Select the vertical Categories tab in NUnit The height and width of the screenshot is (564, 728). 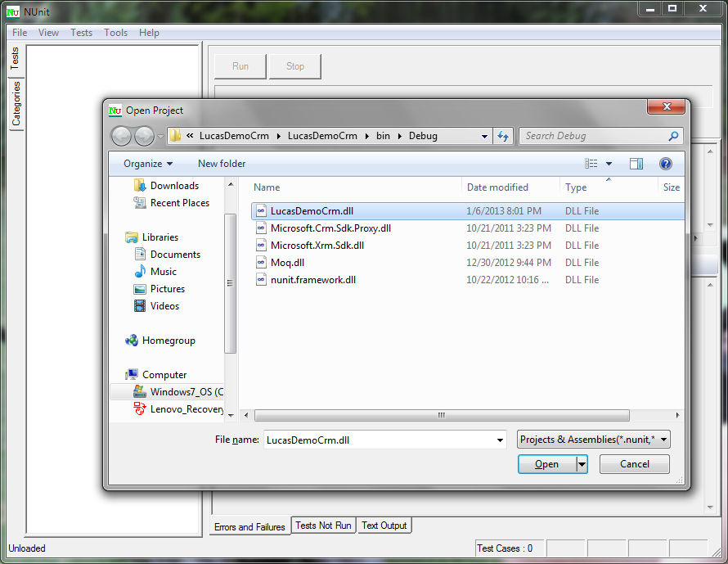[x=16, y=104]
